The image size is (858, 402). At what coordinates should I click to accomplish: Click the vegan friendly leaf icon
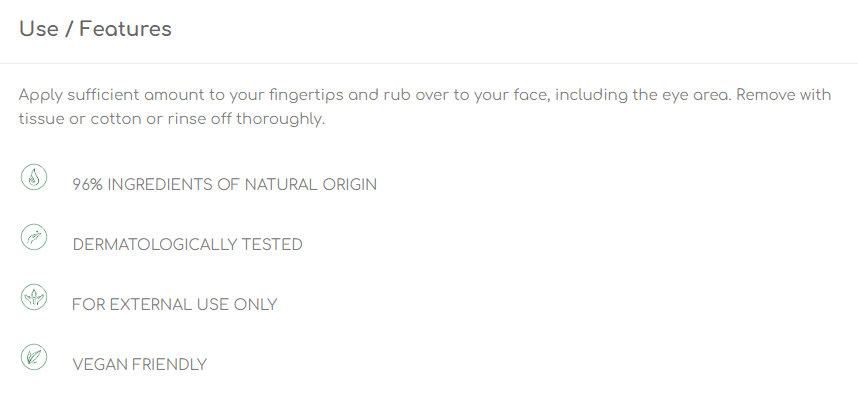tap(34, 357)
